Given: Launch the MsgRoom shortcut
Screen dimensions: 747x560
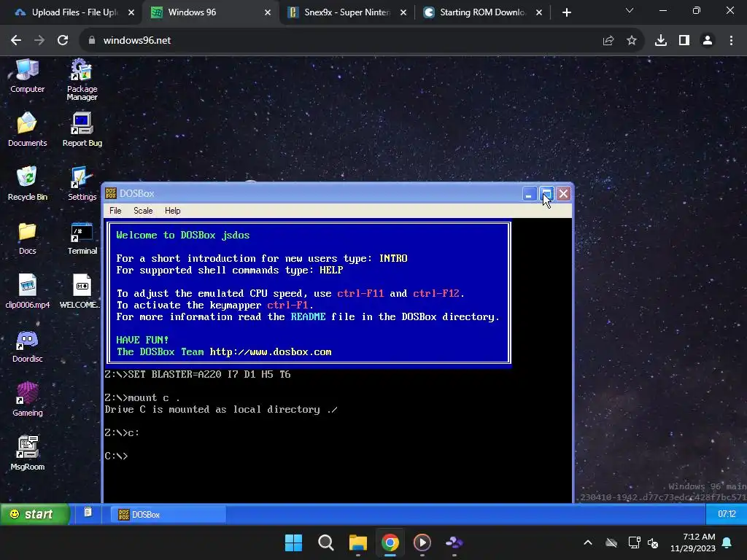Looking at the screenshot, I should 27,454.
